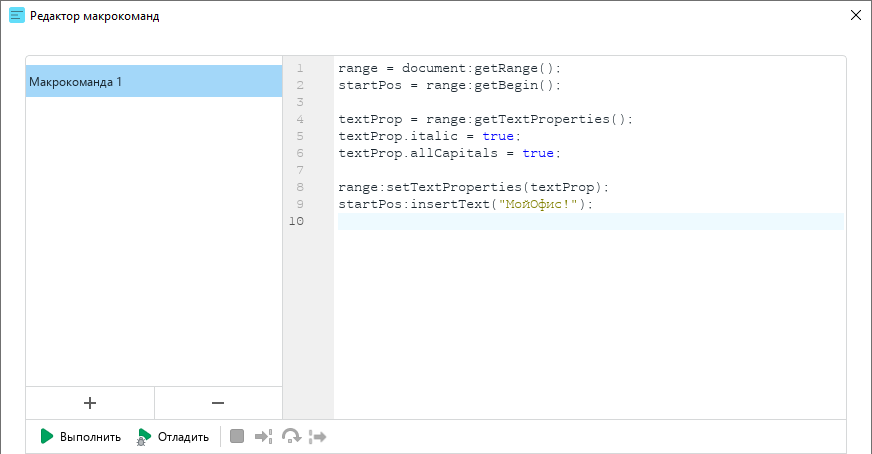872x454 pixels.
Task: Remove macro with minus button
Action: coord(218,403)
